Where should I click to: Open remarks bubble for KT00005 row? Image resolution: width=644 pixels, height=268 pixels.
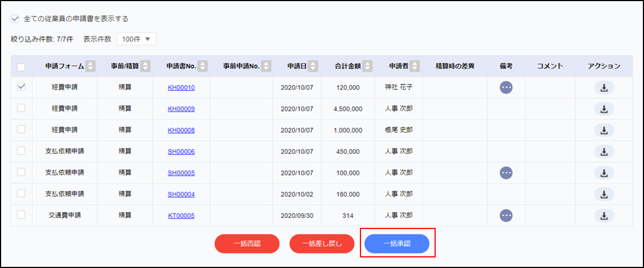(506, 216)
